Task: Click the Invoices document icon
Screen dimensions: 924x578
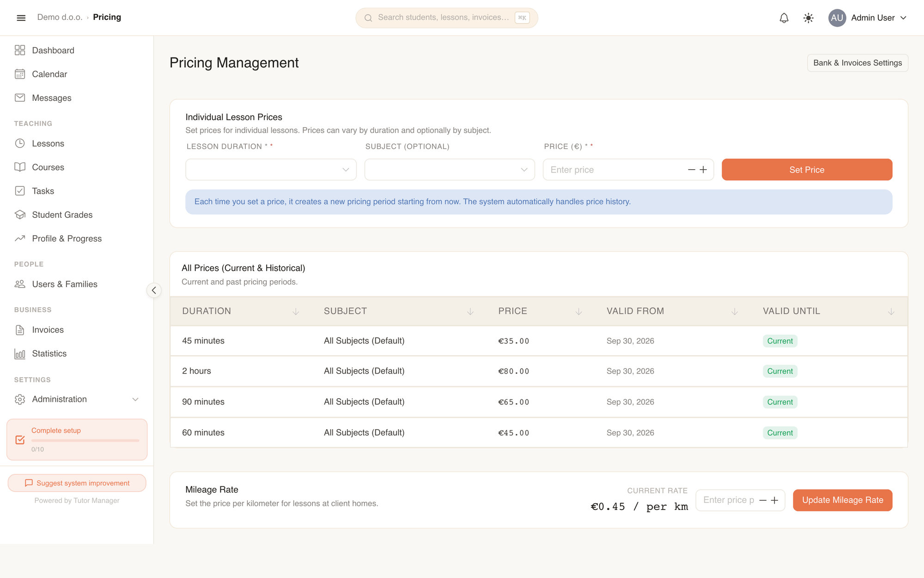Action: (20, 330)
